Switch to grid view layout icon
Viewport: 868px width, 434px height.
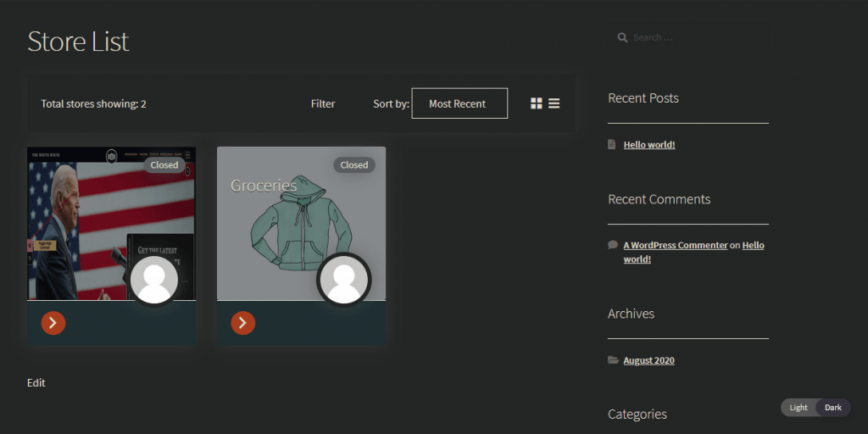(x=537, y=103)
